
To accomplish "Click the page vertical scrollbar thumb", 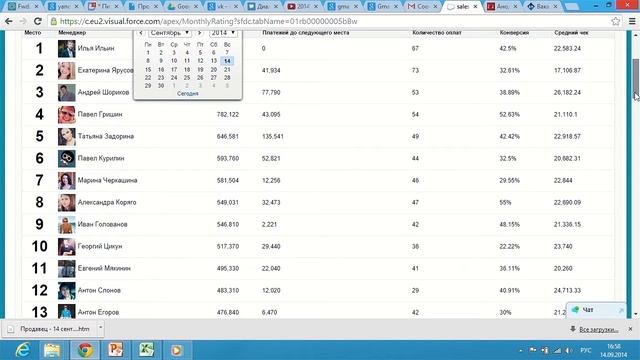I will pos(636,78).
